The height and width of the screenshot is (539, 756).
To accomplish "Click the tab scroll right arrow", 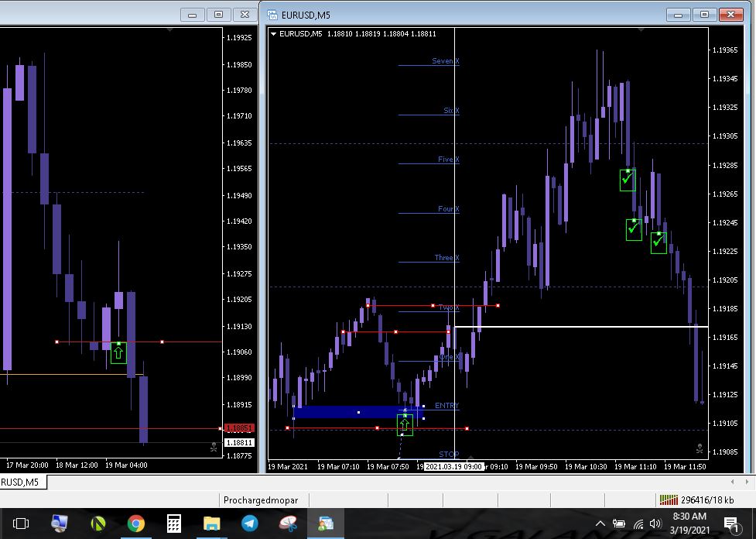I will pyautogui.click(x=747, y=482).
